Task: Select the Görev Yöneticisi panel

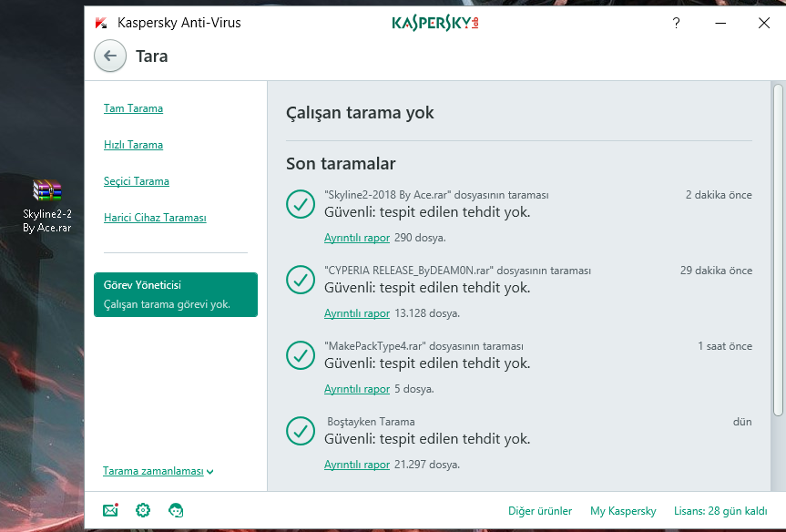Action: click(x=176, y=295)
